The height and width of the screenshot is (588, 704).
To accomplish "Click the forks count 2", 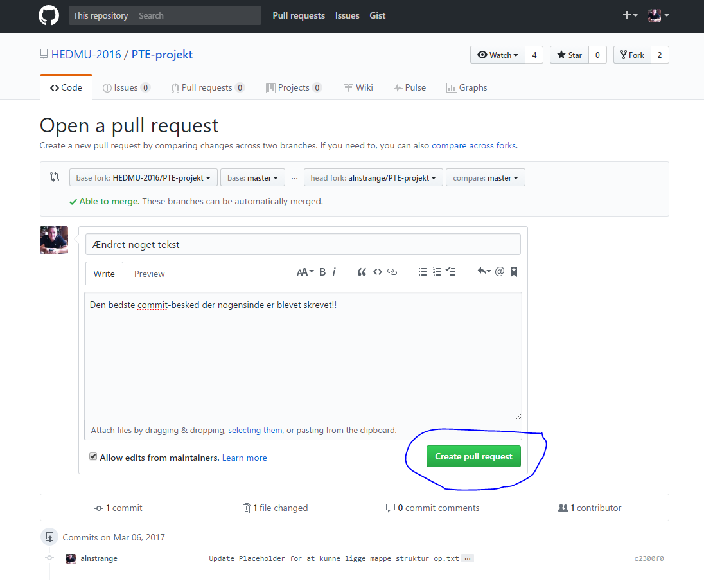I will point(660,55).
